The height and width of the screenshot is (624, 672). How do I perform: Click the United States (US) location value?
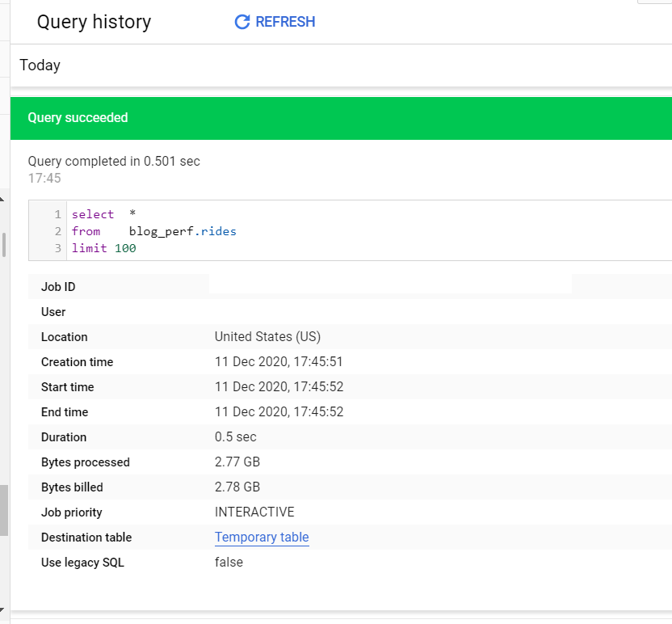[x=267, y=337]
